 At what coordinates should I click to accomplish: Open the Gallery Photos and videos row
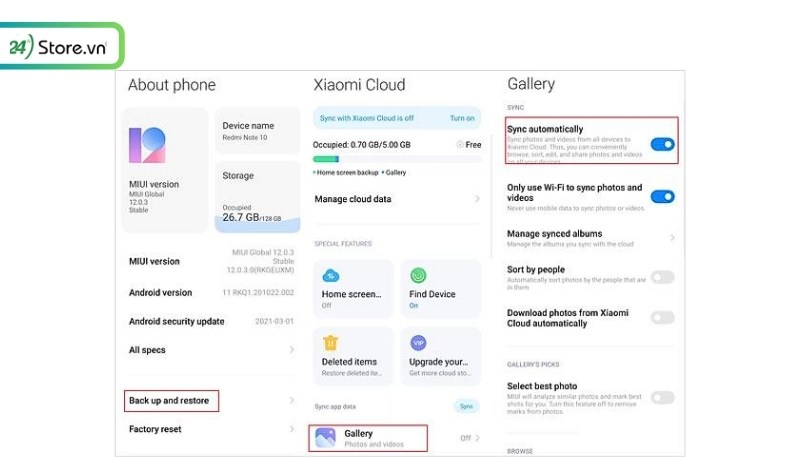(x=397, y=438)
